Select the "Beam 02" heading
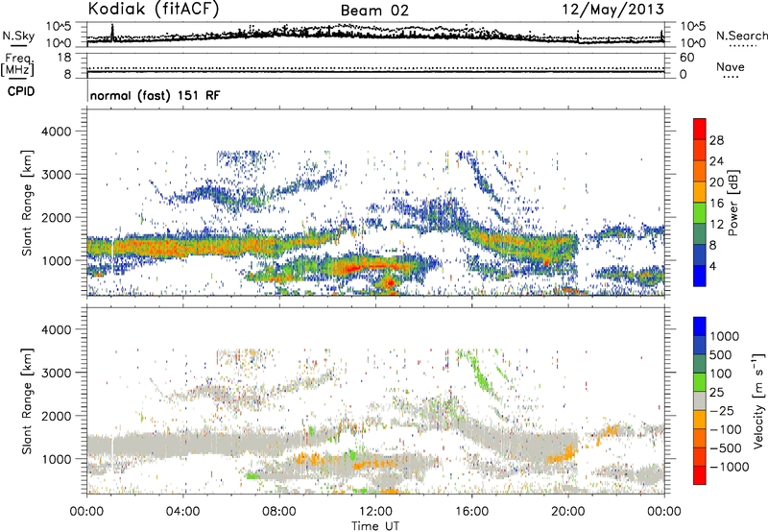 pyautogui.click(x=374, y=11)
